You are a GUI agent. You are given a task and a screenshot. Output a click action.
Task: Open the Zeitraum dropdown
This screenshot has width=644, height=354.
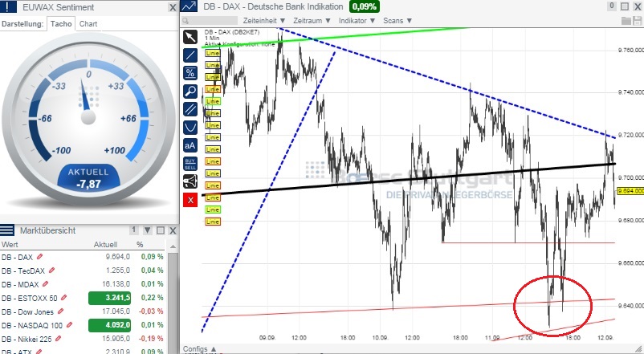(312, 21)
